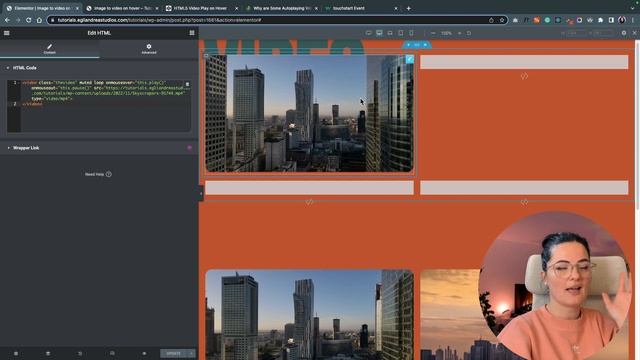
Task: Click the blue edit widget pencil icon
Action: [409, 60]
